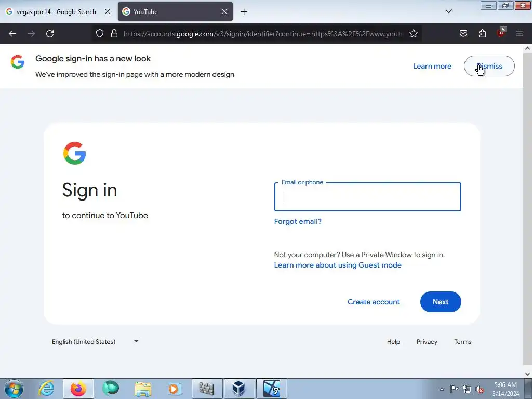Screen dimensions: 532x399
Task: Dismiss the new look banner
Action: [489, 66]
